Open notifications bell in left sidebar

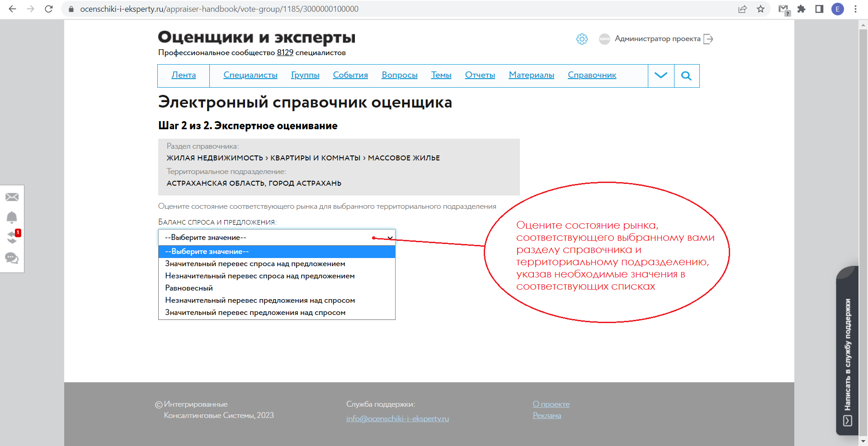coord(12,217)
